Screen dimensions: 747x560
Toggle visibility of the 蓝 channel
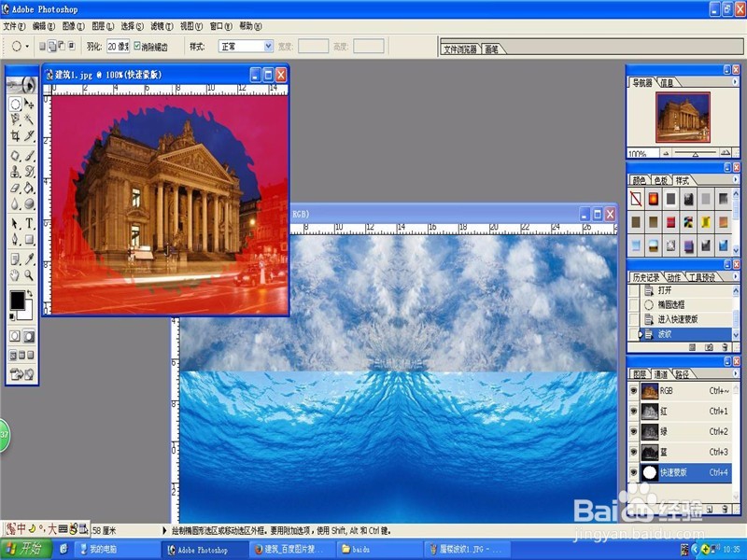[633, 452]
